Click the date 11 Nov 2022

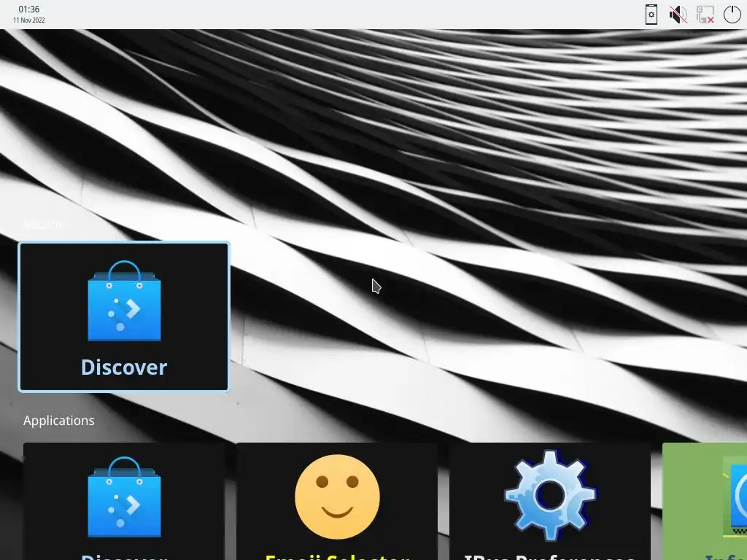29,20
